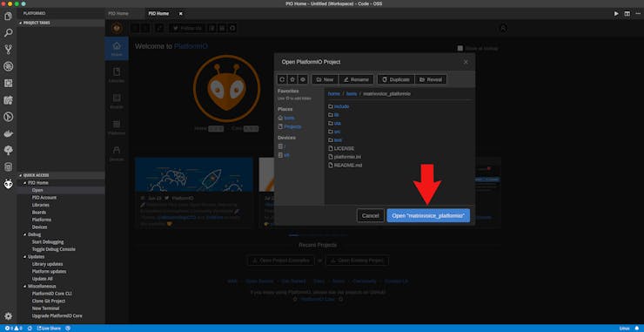Open the Manage gear icon at bottom left
The height and width of the screenshot is (332, 644).
8,316
